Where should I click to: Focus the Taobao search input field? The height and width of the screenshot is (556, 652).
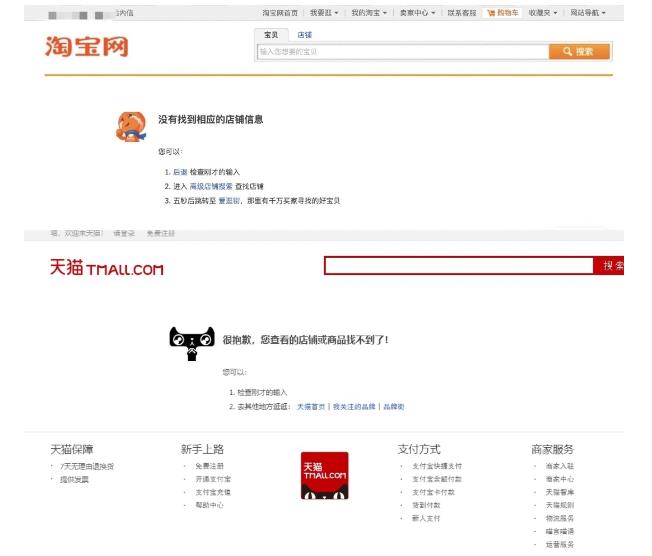click(402, 51)
